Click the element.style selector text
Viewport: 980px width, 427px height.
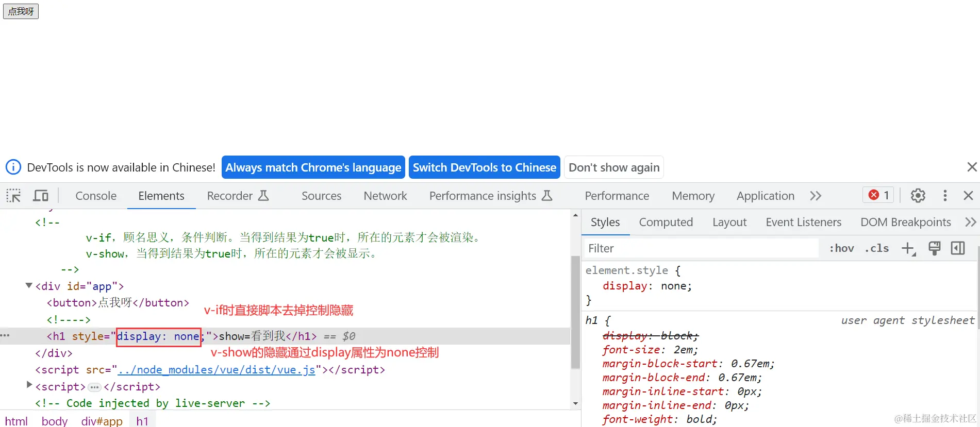(626, 270)
